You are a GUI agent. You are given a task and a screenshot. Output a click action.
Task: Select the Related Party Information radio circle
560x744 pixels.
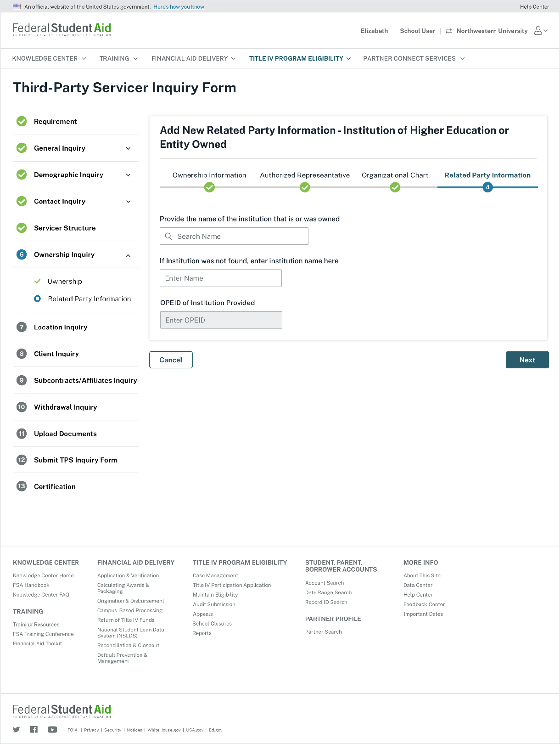[38, 299]
